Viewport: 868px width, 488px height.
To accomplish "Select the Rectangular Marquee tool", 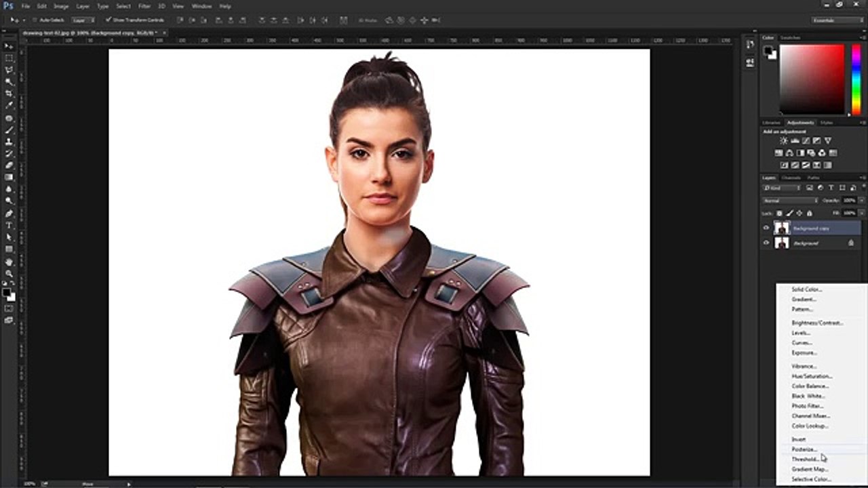I will pyautogui.click(x=9, y=58).
